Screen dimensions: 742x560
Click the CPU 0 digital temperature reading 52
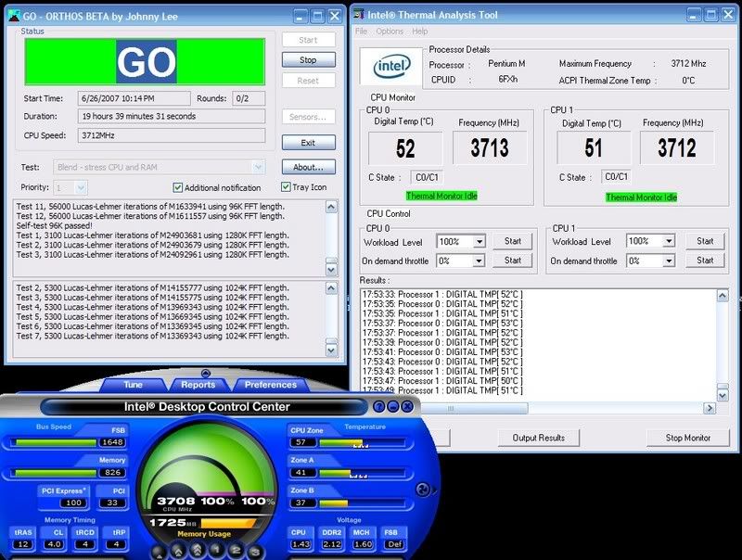point(405,148)
